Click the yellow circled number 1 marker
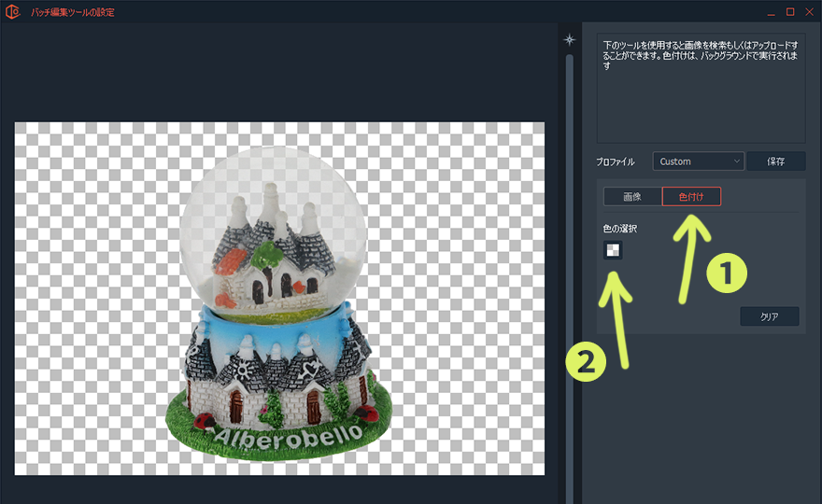The width and height of the screenshot is (822, 504). [x=727, y=272]
